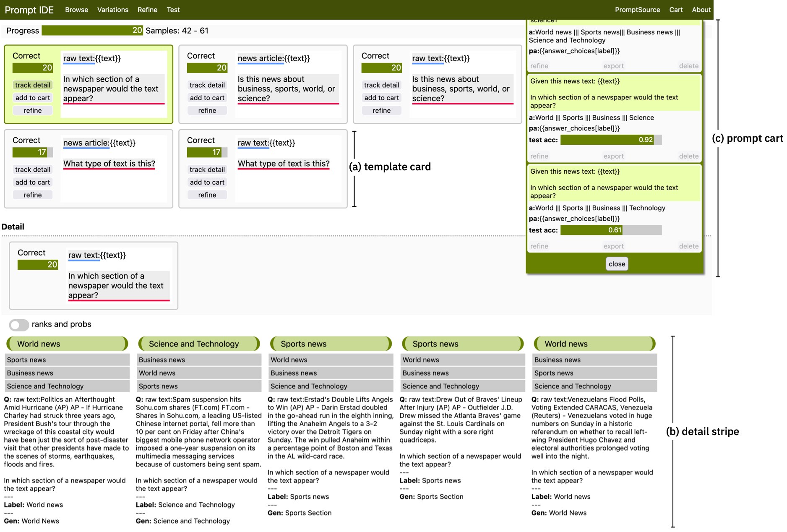Click the Samples progress bar
Screen dimensions: 787x532
click(x=92, y=31)
